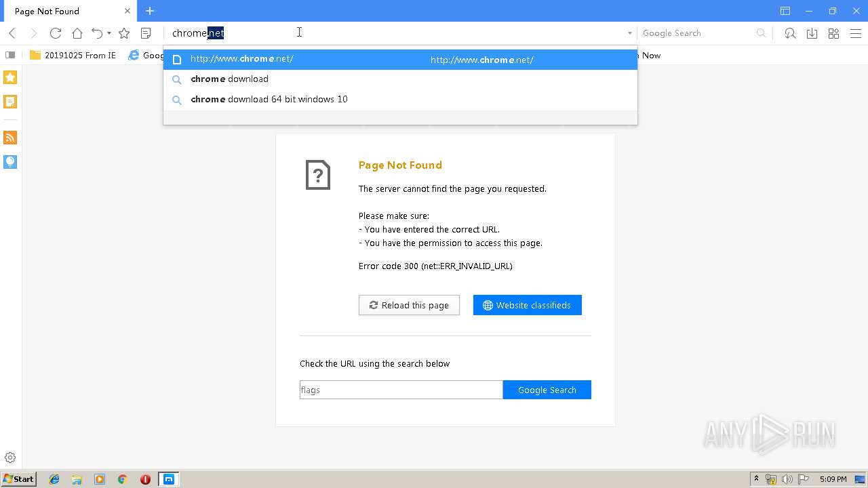Open the Action Center flag icon
Viewport: 868px width, 488px height.
804,479
